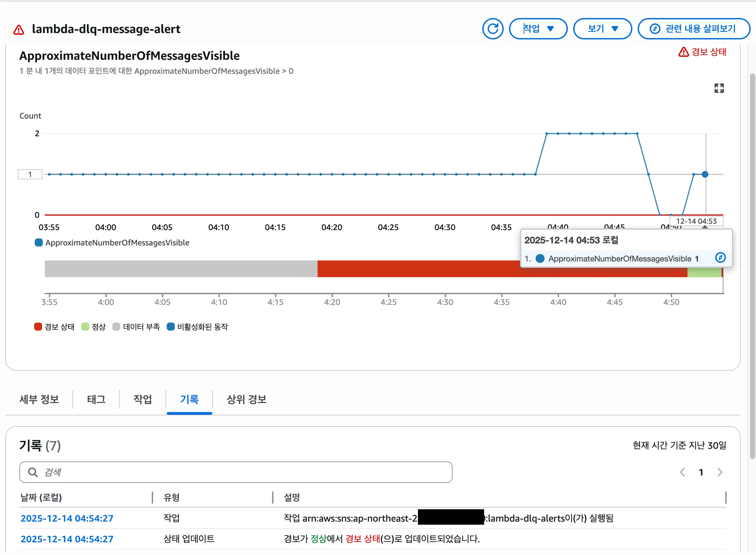The height and width of the screenshot is (555, 756).
Task: Go to next history page arrow
Action: (x=719, y=473)
